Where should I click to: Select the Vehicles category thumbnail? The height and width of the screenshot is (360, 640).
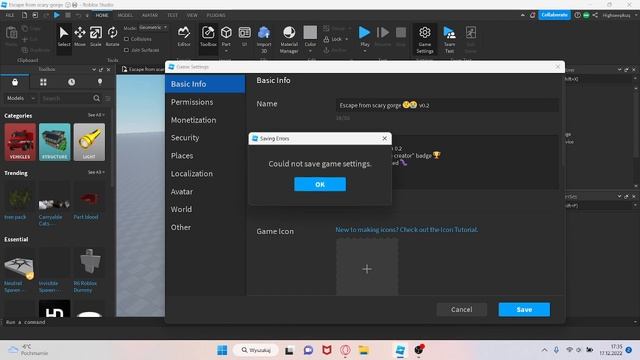[x=20, y=142]
